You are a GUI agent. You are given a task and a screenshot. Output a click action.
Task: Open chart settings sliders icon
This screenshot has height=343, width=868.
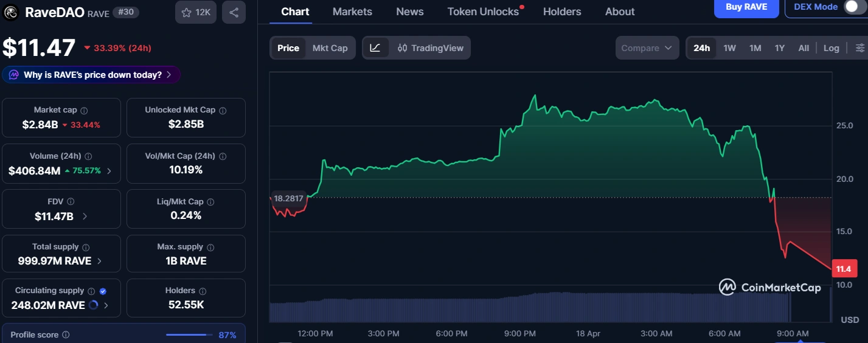pyautogui.click(x=860, y=48)
